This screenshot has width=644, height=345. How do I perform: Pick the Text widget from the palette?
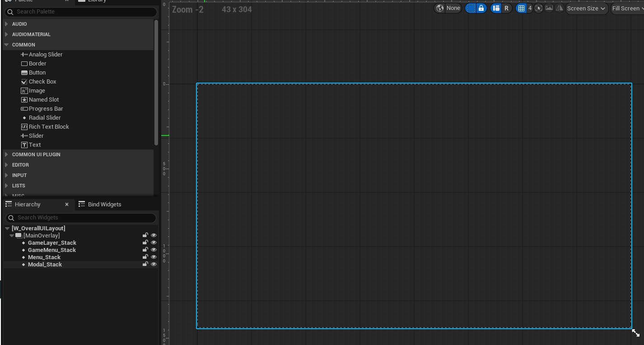(31, 145)
